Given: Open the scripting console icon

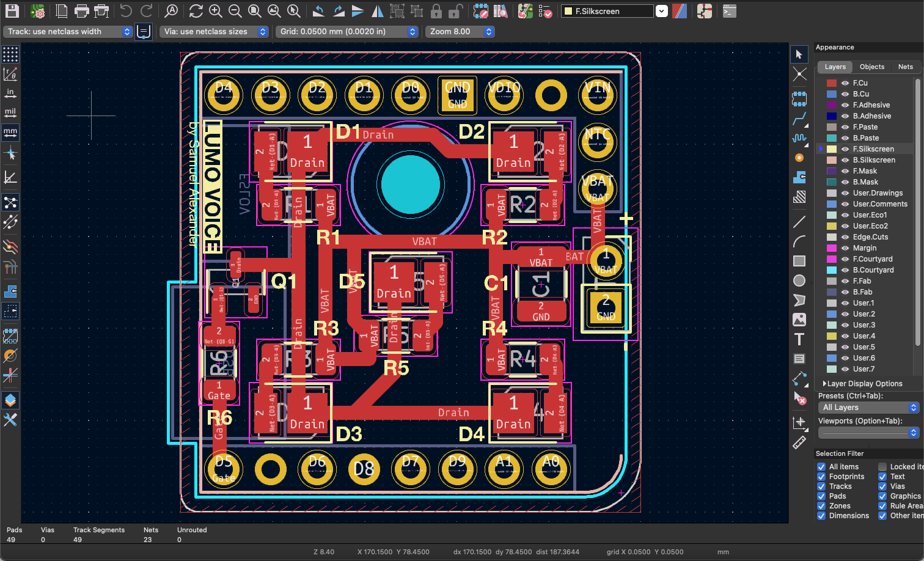Looking at the screenshot, I should [x=728, y=11].
